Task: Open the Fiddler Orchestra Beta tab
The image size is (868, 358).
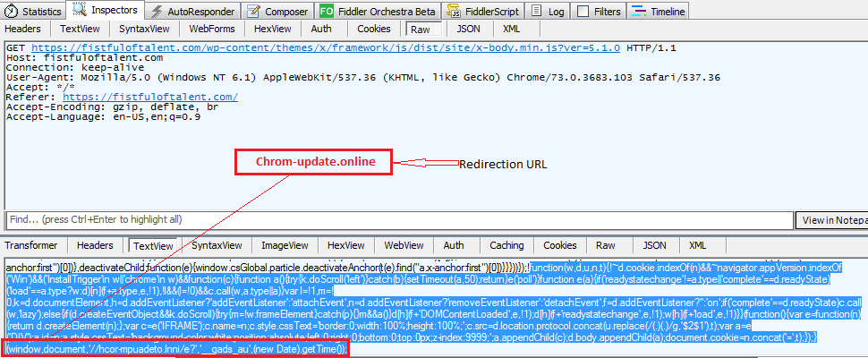Action: (x=379, y=11)
